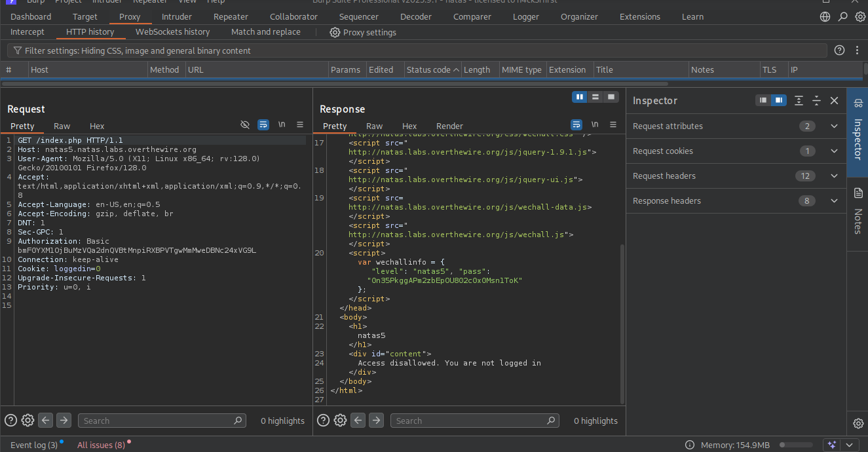The image size is (868, 452).
Task: Go to previous match in Request search
Action: pyautogui.click(x=45, y=421)
